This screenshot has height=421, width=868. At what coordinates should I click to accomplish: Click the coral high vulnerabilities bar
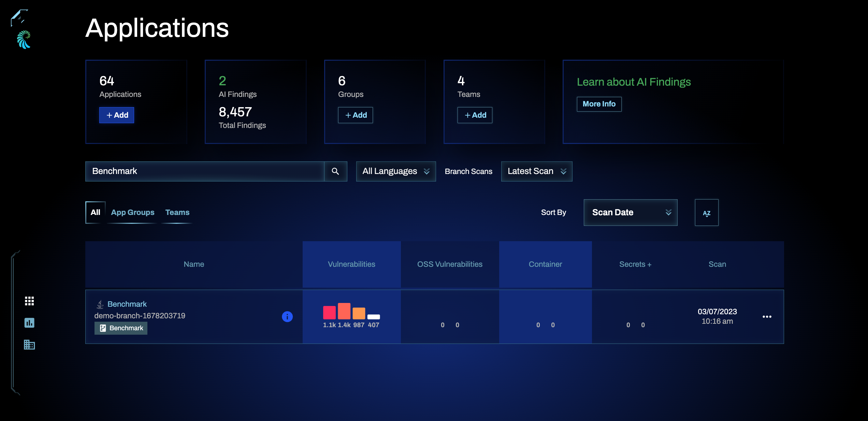tap(344, 311)
